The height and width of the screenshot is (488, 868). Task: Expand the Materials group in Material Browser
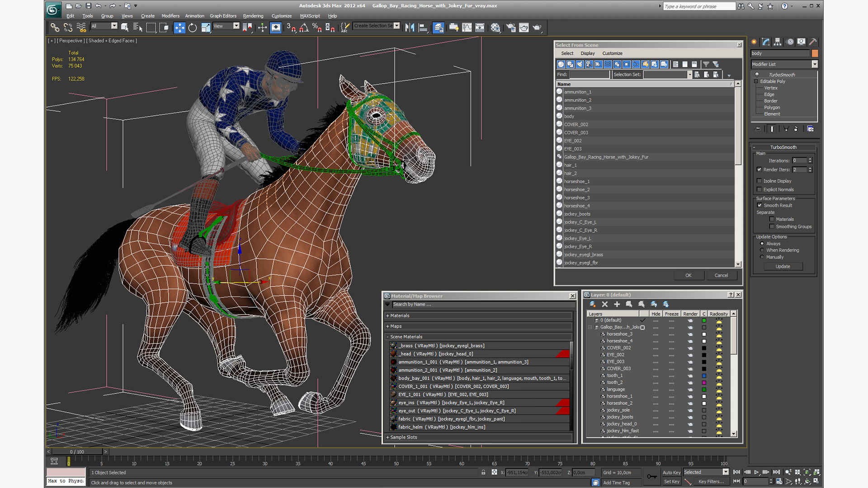tap(400, 316)
